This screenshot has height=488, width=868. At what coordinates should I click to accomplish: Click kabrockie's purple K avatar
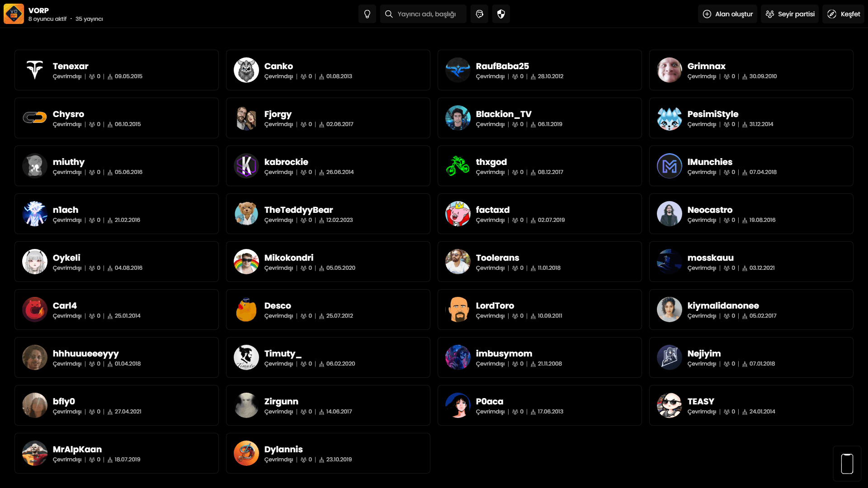click(246, 166)
